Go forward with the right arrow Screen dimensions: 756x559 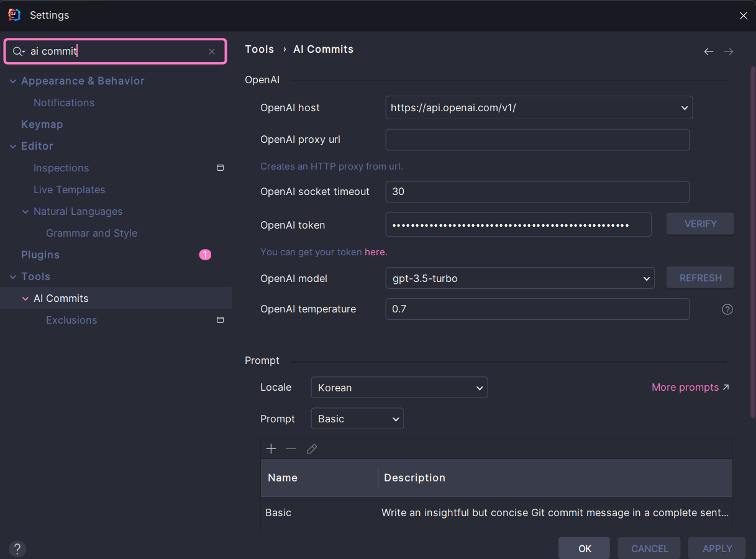(729, 52)
